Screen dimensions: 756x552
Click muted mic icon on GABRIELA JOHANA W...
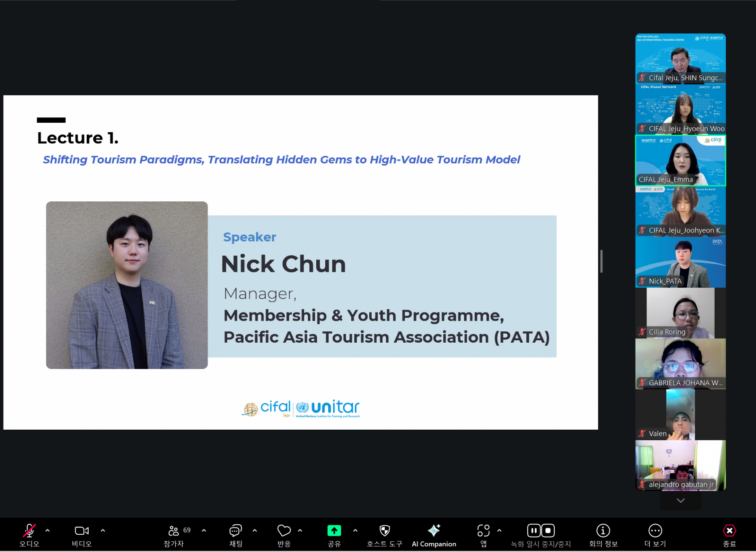pyautogui.click(x=642, y=382)
